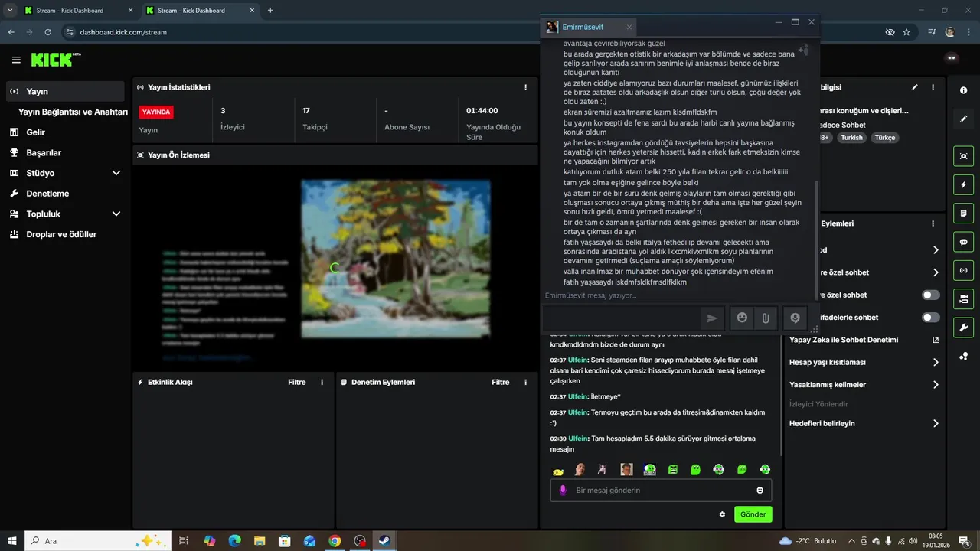Screen dimensions: 980x551
Task: Open Denetim Eylemleri filter
Action: [x=500, y=382]
